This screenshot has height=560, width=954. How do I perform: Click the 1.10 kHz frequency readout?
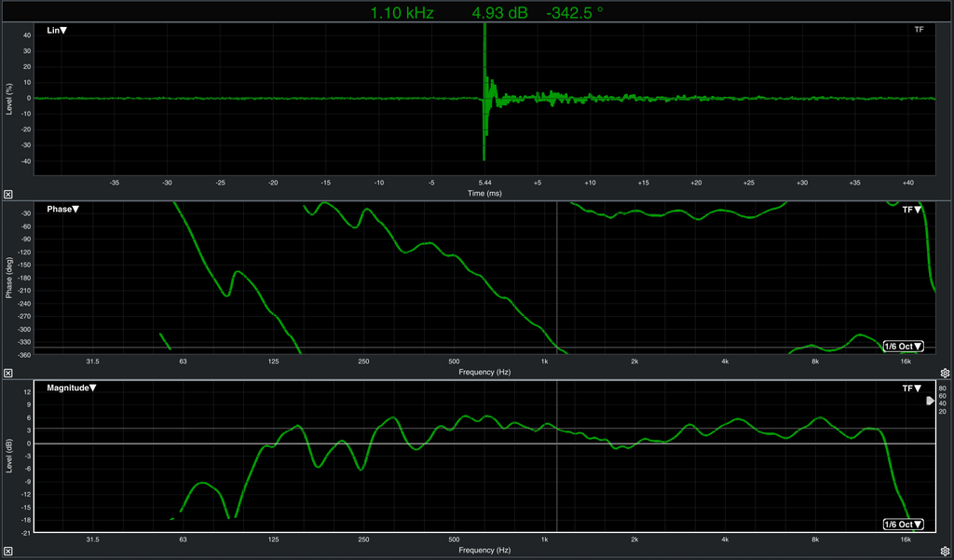(x=402, y=13)
